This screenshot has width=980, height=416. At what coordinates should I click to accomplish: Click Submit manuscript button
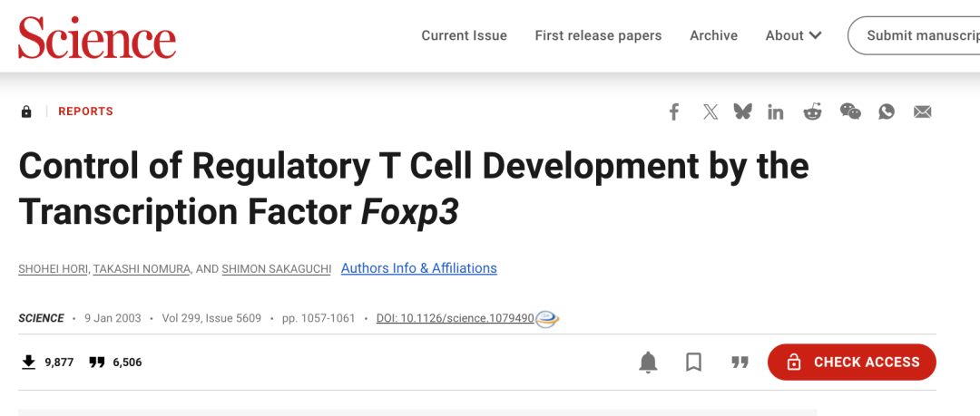point(916,35)
